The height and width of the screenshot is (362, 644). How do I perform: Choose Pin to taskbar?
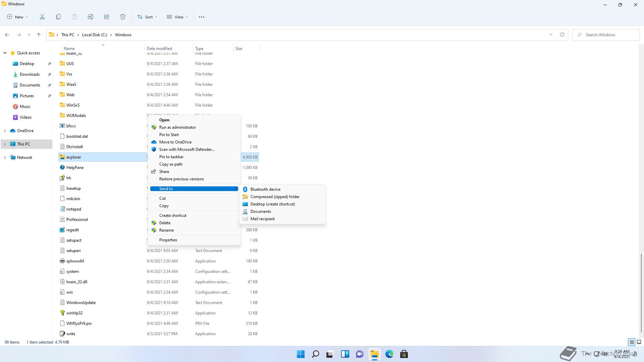(x=194, y=157)
